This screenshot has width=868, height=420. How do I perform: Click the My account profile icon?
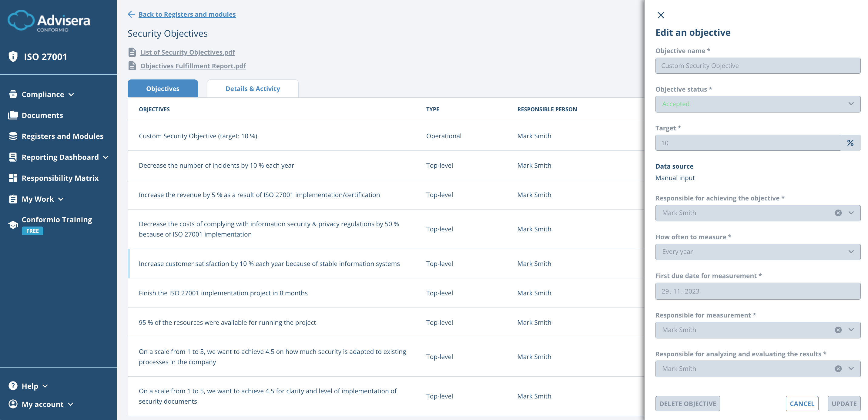point(13,404)
